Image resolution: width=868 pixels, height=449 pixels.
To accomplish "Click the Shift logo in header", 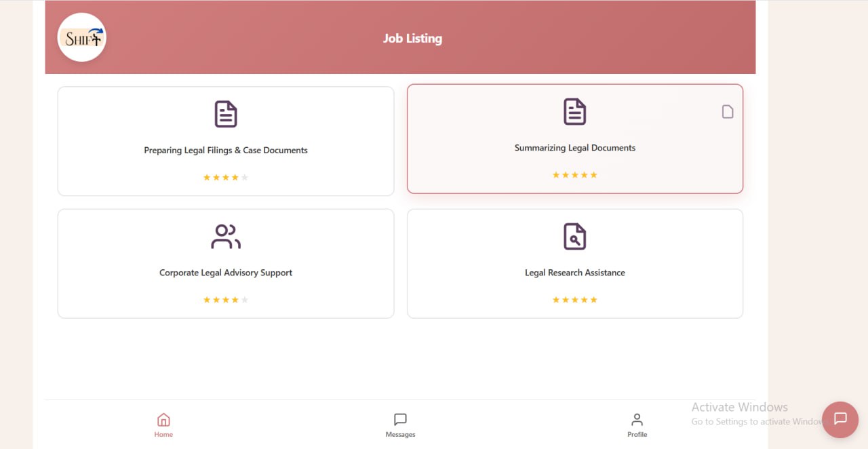I will click(82, 37).
